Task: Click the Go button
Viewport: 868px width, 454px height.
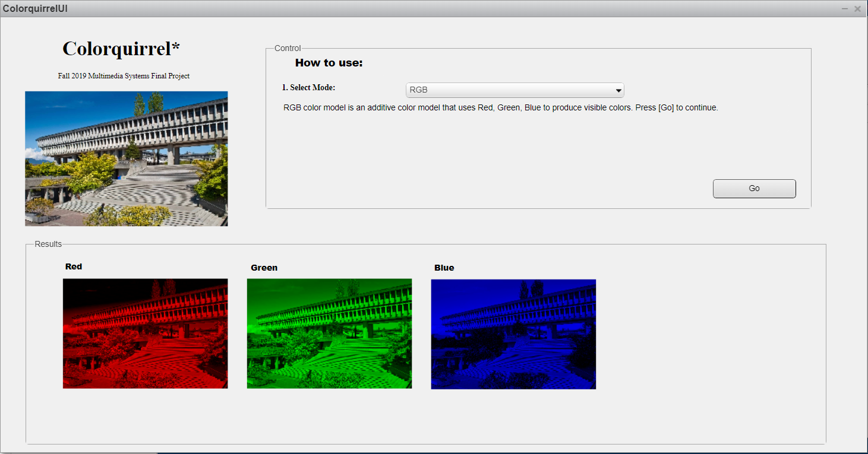Action: coord(754,188)
